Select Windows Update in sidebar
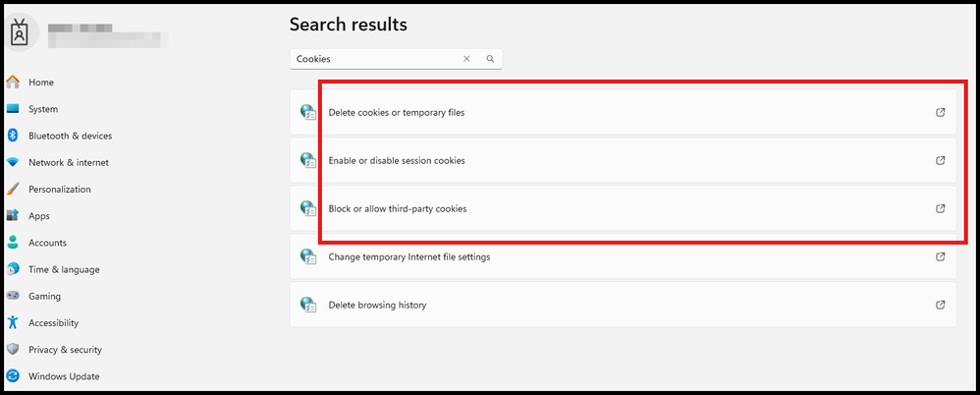Screen dimensions: 980x395 click(x=63, y=376)
